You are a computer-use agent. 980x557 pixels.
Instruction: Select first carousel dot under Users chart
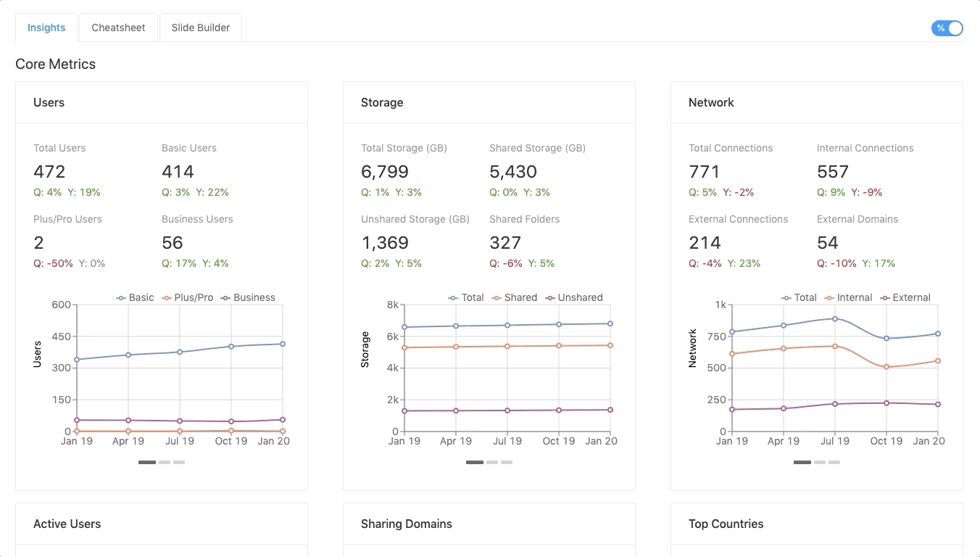pos(147,462)
